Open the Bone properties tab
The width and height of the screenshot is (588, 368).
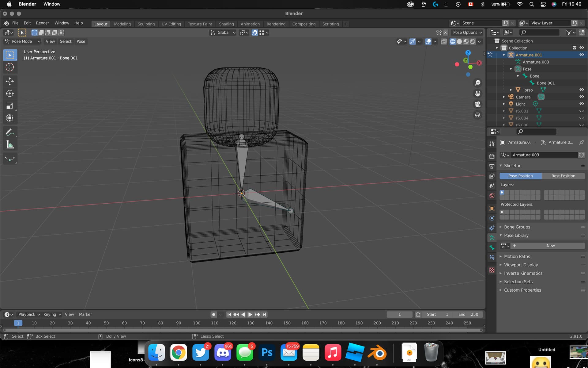point(492,247)
